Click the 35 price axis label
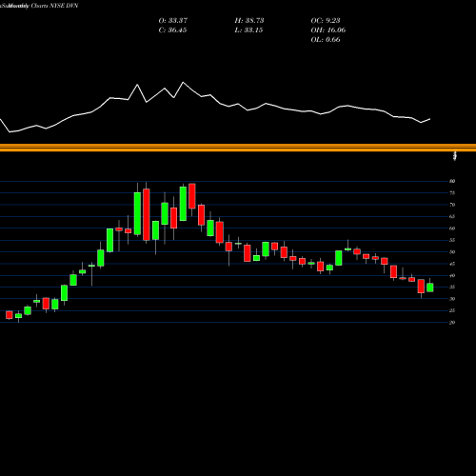The image size is (476, 476). (452, 287)
